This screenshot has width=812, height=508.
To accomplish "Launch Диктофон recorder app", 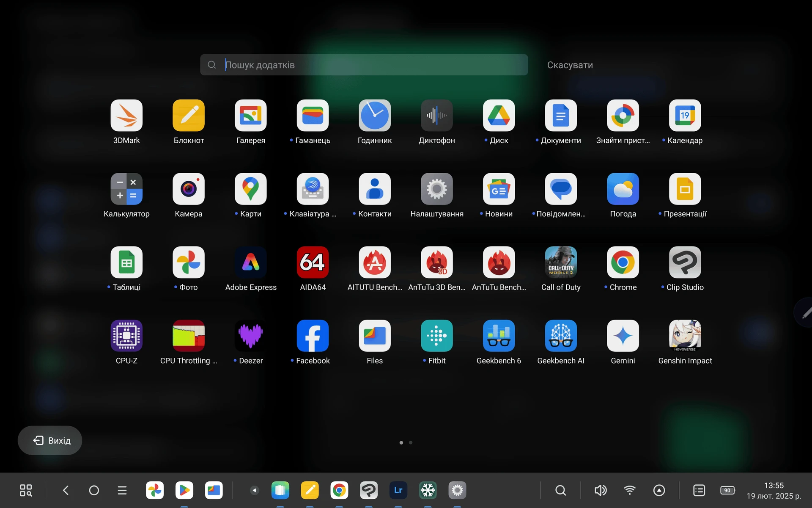I will [437, 116].
